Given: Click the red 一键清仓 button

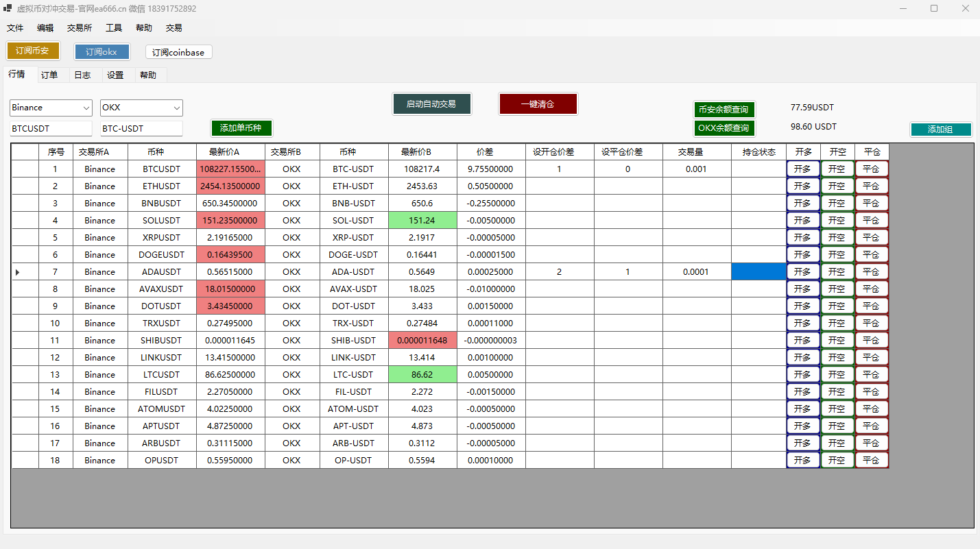Looking at the screenshot, I should pos(538,104).
